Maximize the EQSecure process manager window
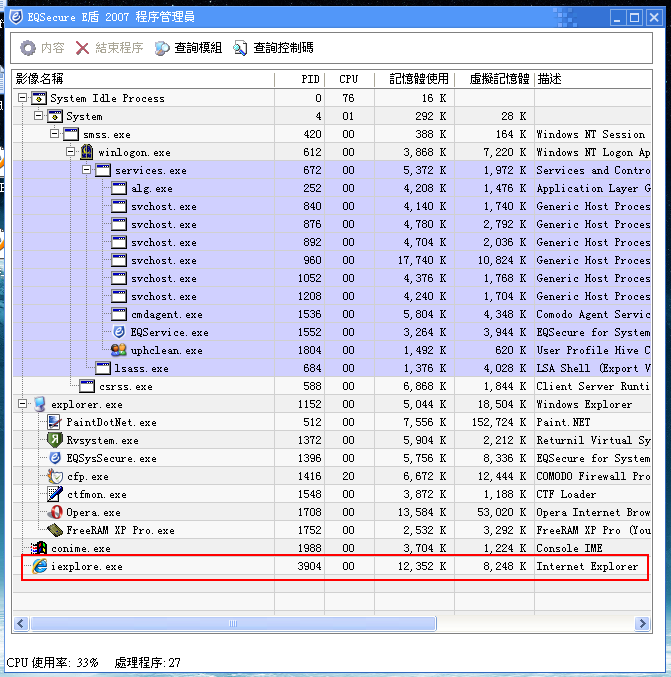 click(634, 18)
